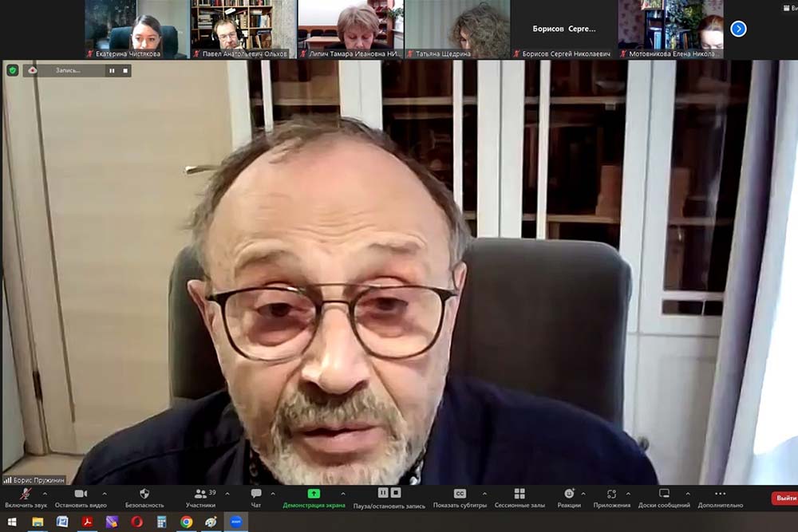Open the Участники participants panel
The width and height of the screenshot is (798, 532).
click(200, 495)
